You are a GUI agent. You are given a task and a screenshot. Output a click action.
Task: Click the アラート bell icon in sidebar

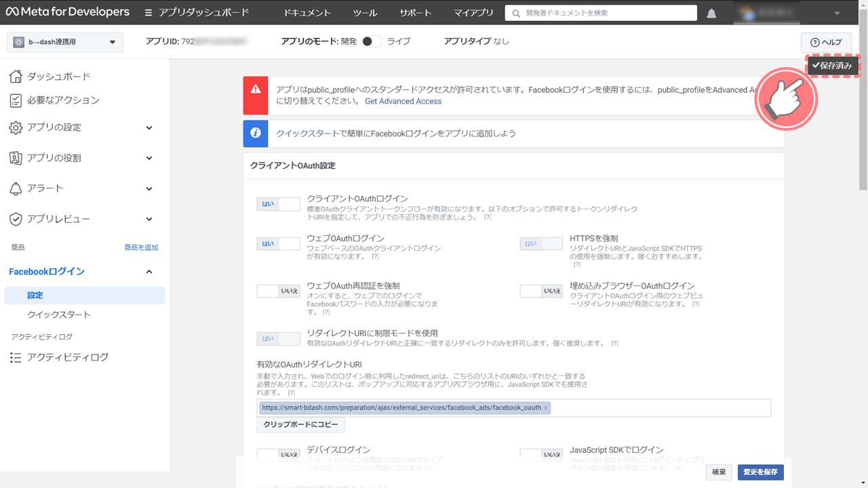click(x=16, y=188)
